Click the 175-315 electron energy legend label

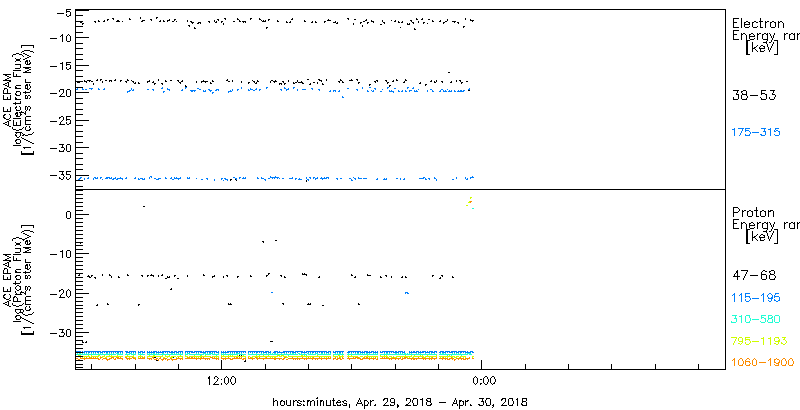pyautogui.click(x=756, y=133)
